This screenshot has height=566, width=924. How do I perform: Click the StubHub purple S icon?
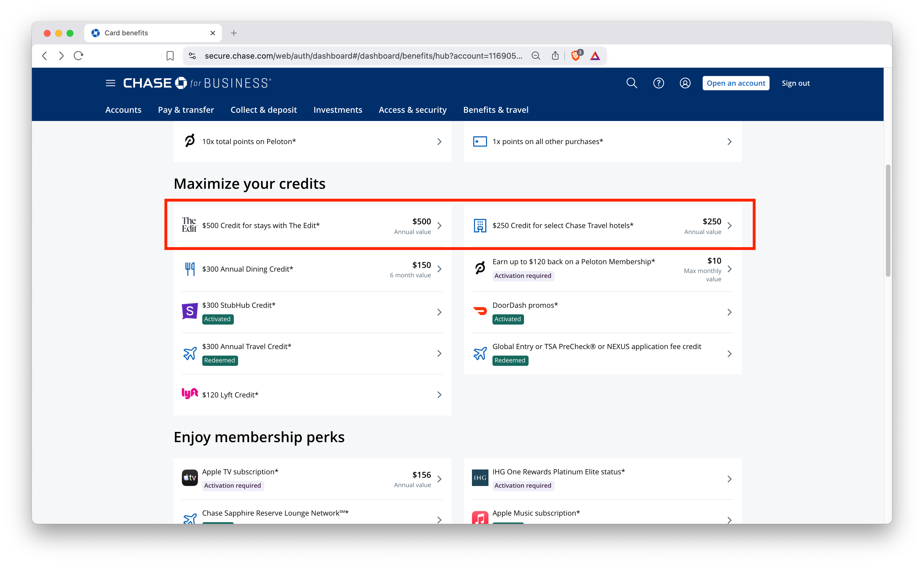(x=190, y=311)
